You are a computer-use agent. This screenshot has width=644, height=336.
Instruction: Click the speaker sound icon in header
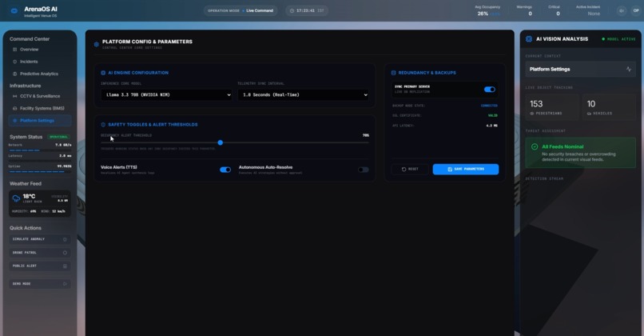coord(622,10)
